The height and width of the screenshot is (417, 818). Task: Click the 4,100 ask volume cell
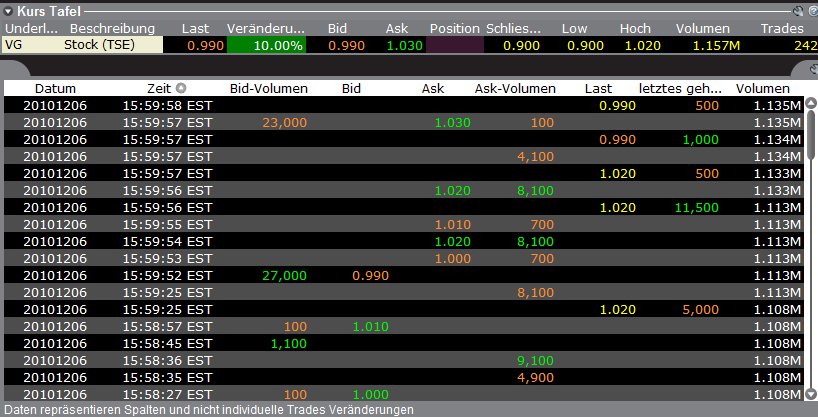(535, 157)
